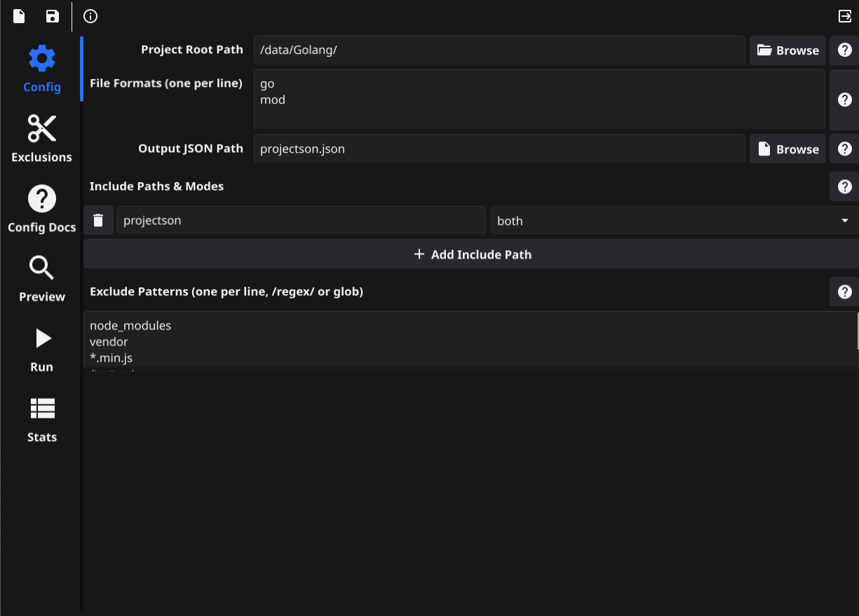859x616 pixels.
Task: Go to the Preview tab
Action: [42, 279]
